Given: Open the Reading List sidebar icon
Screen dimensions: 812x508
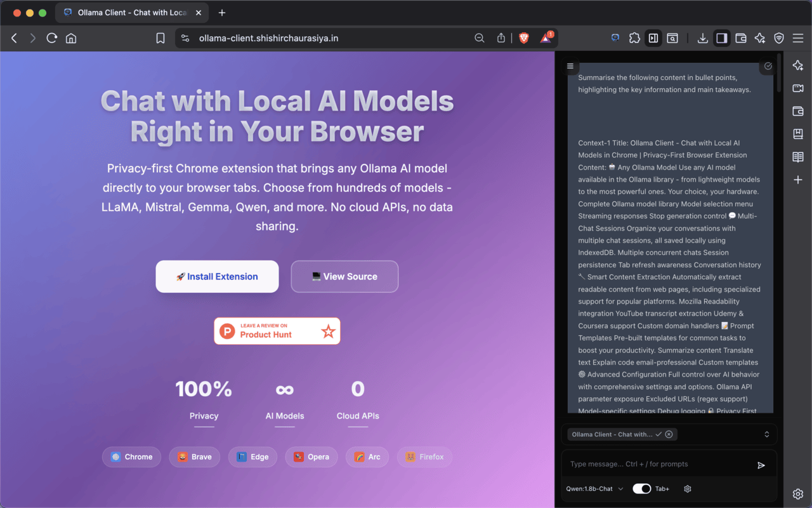Looking at the screenshot, I should pos(797,156).
